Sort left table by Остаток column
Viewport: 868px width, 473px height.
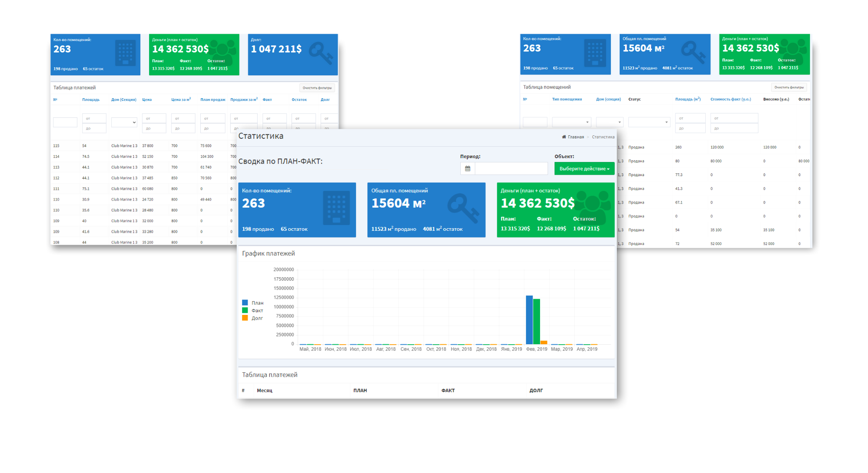(299, 100)
